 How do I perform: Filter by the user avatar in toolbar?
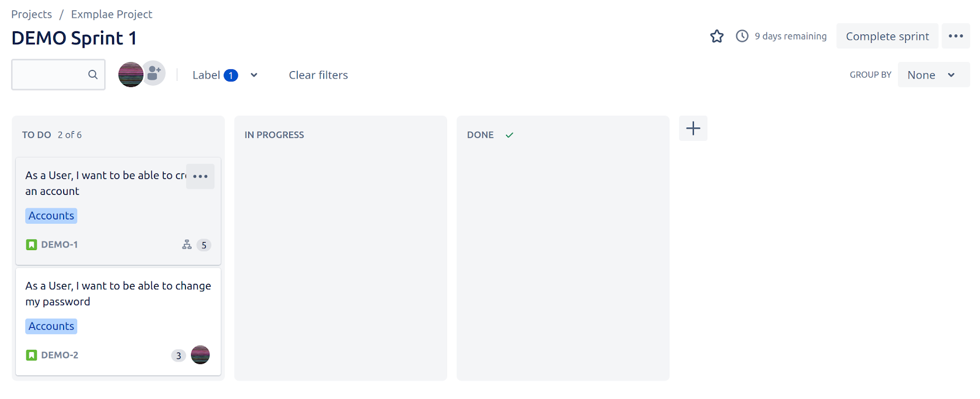coord(130,75)
